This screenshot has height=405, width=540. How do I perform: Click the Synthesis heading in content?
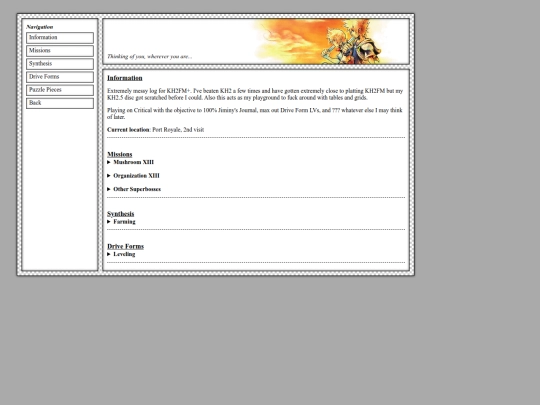pyautogui.click(x=121, y=214)
